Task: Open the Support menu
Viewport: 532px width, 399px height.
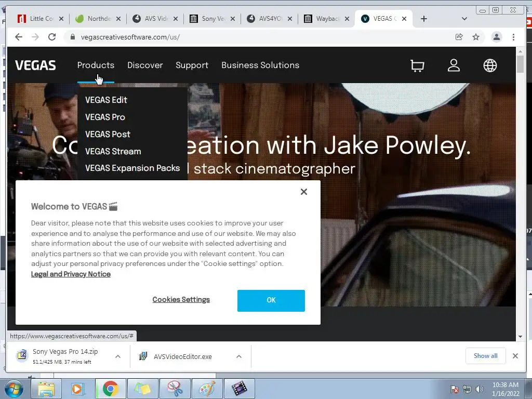Action: pos(192,65)
